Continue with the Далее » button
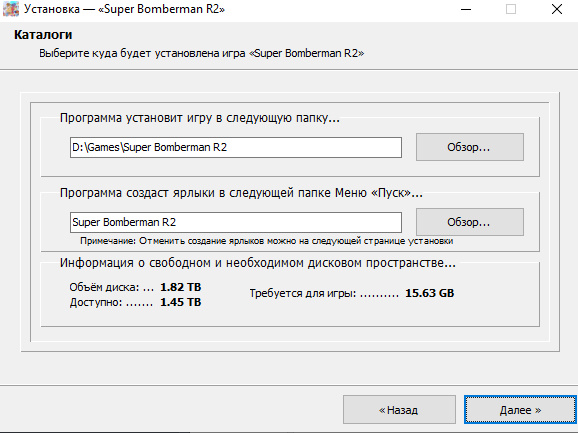The width and height of the screenshot is (578, 433). click(x=520, y=410)
